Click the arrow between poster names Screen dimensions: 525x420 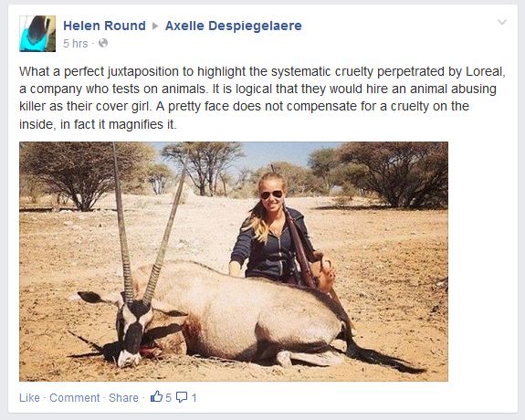pos(155,26)
